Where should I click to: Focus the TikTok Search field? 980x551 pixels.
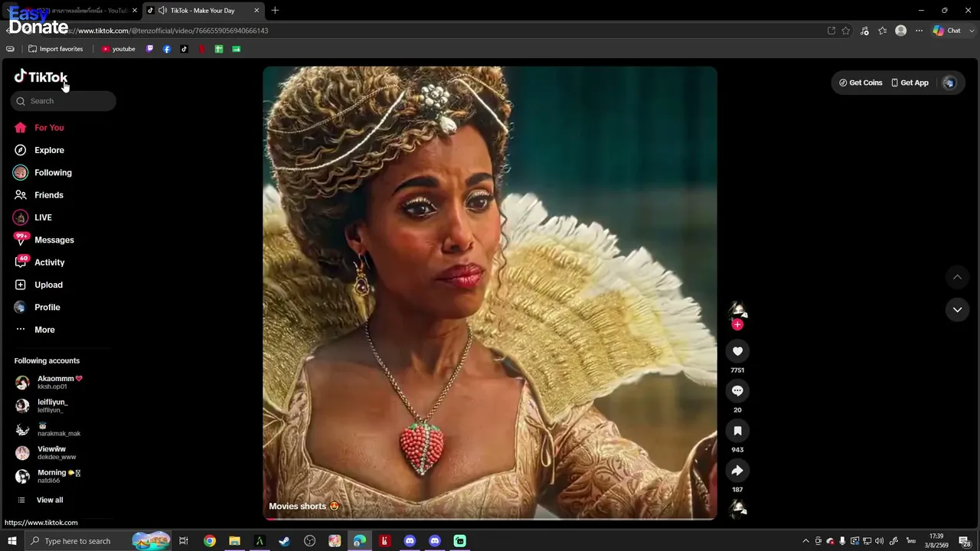[64, 101]
